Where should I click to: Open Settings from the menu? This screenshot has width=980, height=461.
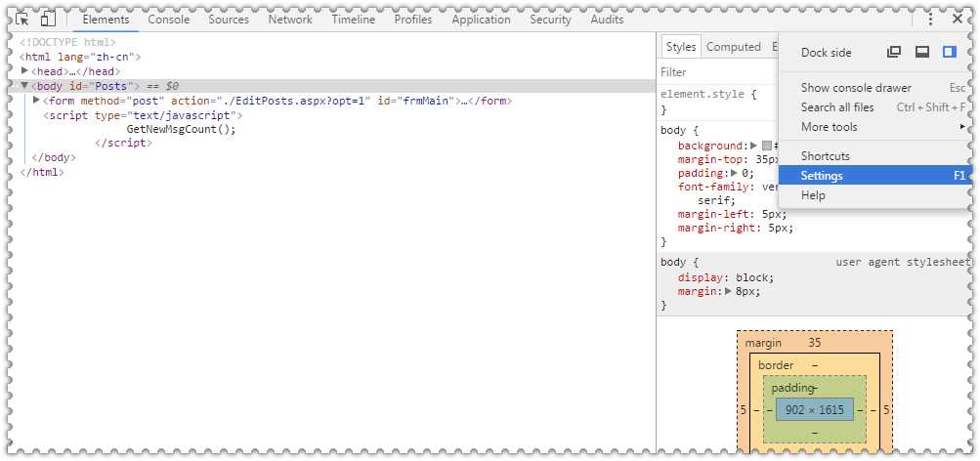coord(874,176)
